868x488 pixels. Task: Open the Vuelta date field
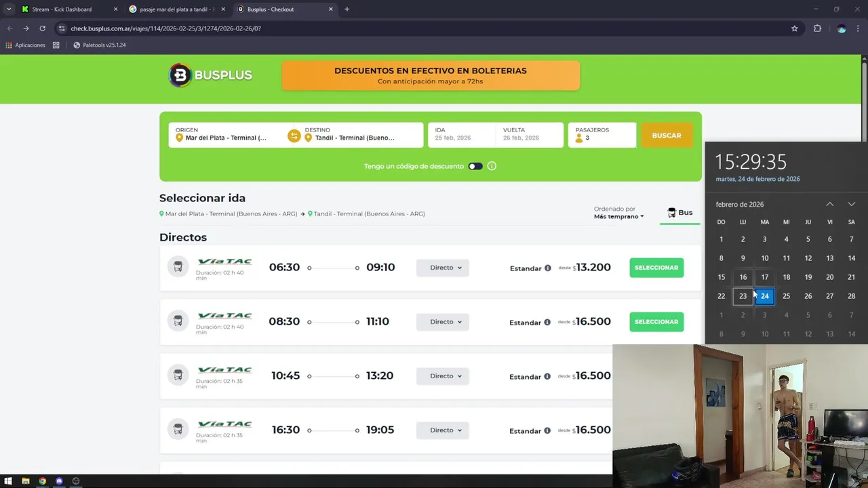pyautogui.click(x=530, y=134)
